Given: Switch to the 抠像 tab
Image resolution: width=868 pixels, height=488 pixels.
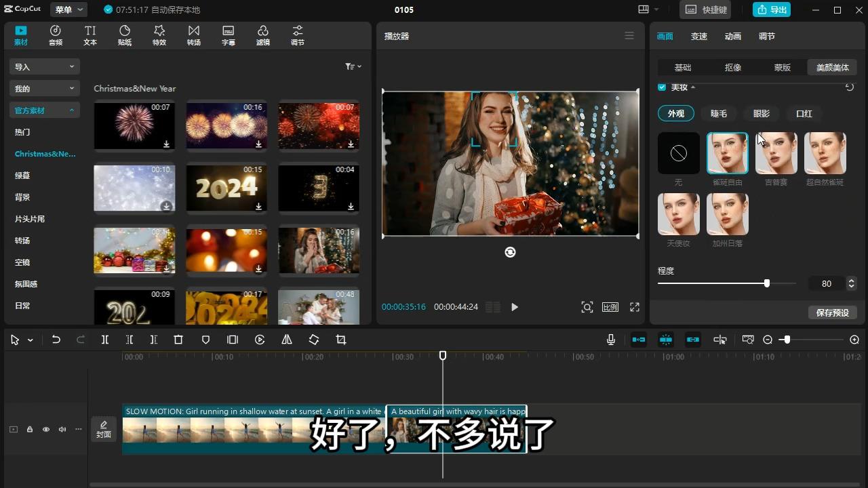Looking at the screenshot, I should click(732, 67).
